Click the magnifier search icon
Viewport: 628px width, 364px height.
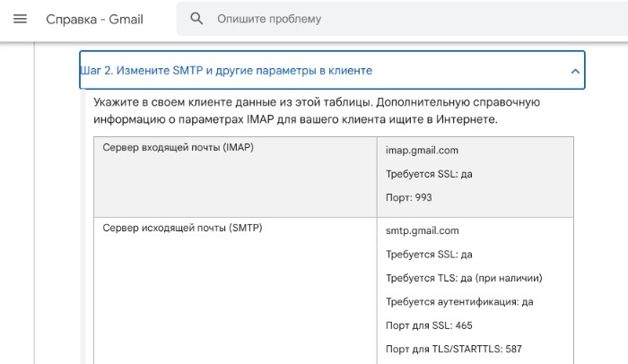[x=197, y=19]
